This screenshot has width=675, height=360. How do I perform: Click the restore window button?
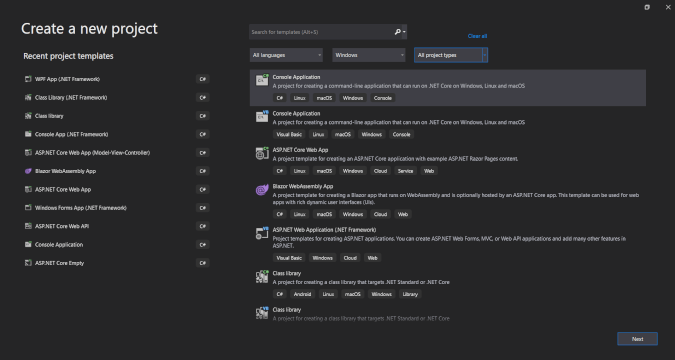(647, 7)
